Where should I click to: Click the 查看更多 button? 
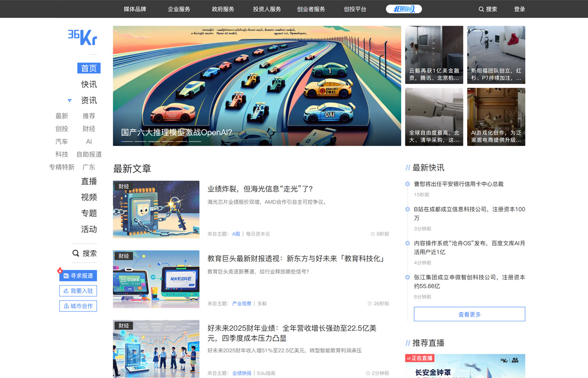(x=469, y=314)
